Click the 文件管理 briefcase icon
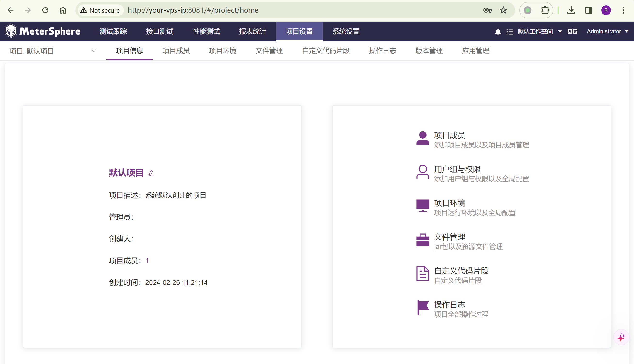This screenshot has height=364, width=634. (422, 240)
